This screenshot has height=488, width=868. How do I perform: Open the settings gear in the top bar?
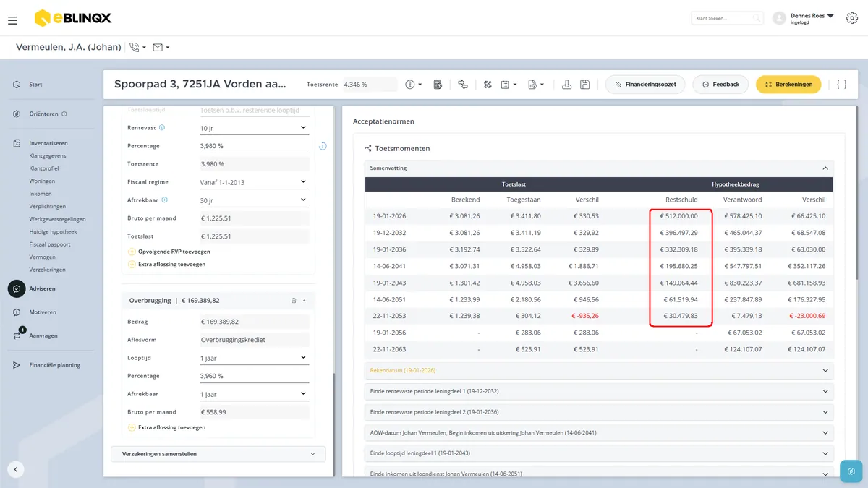coord(851,18)
